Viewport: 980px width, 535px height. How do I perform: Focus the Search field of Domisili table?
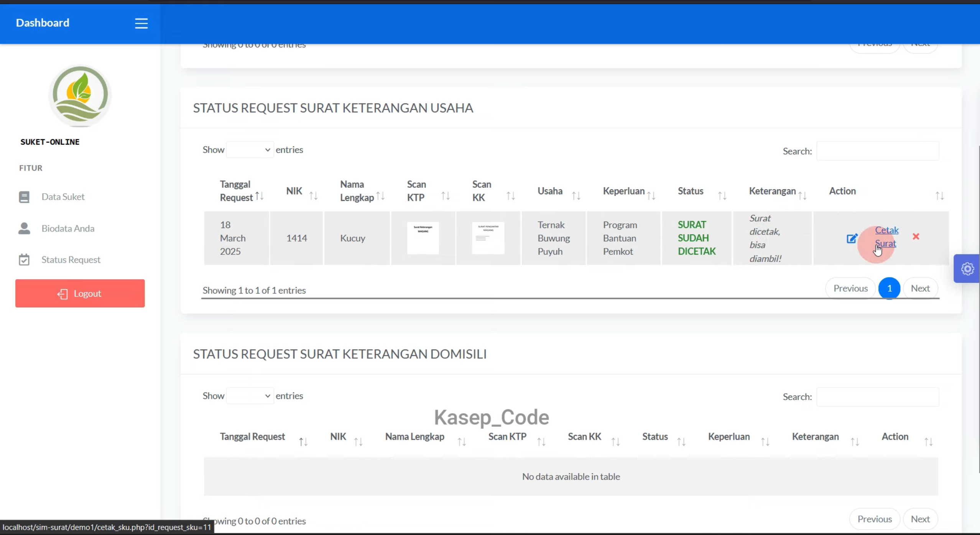(x=878, y=397)
